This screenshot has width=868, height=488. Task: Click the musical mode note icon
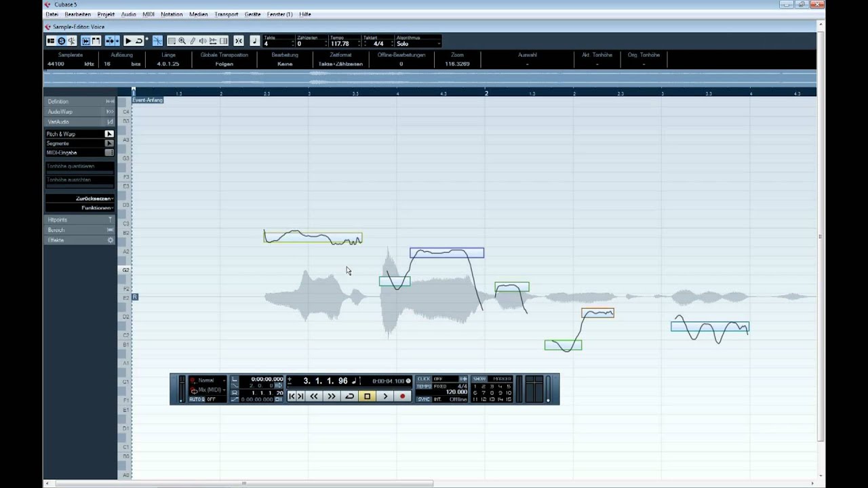pyautogui.click(x=254, y=41)
